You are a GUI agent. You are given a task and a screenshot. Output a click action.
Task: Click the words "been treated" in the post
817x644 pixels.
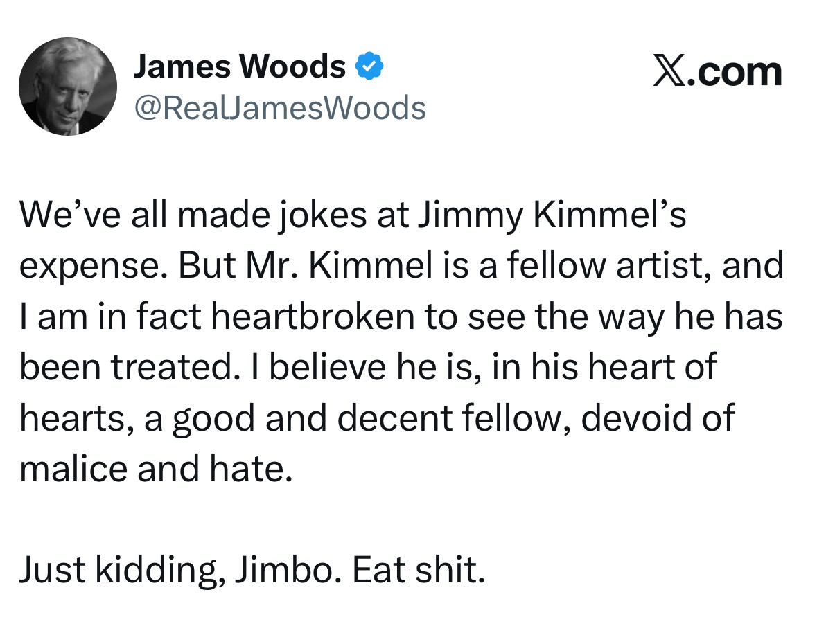click(x=130, y=367)
